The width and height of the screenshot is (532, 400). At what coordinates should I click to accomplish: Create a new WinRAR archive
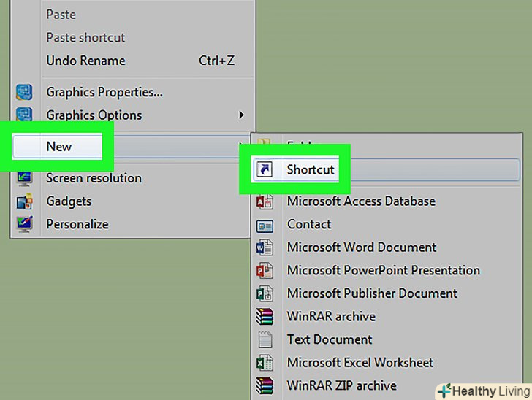pos(386,317)
